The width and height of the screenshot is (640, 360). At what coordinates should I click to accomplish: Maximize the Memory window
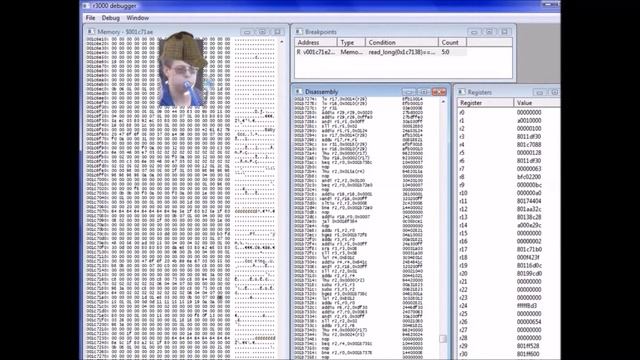262,32
